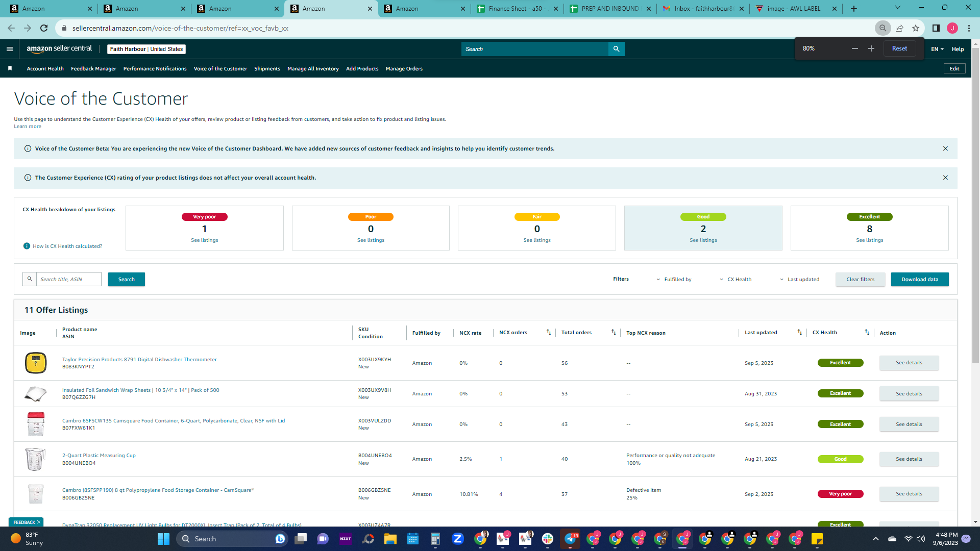Open the Chrome three-dot menu
The width and height of the screenshot is (980, 551).
coord(969,28)
